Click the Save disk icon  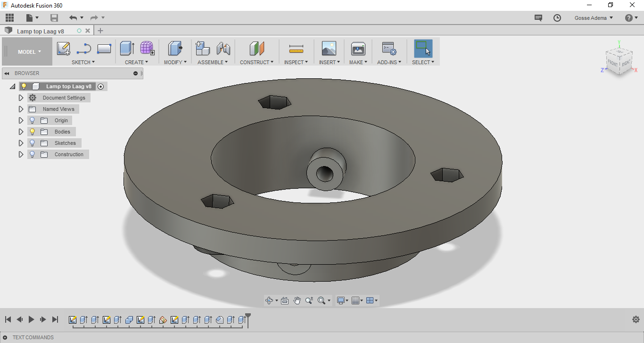pos(54,18)
